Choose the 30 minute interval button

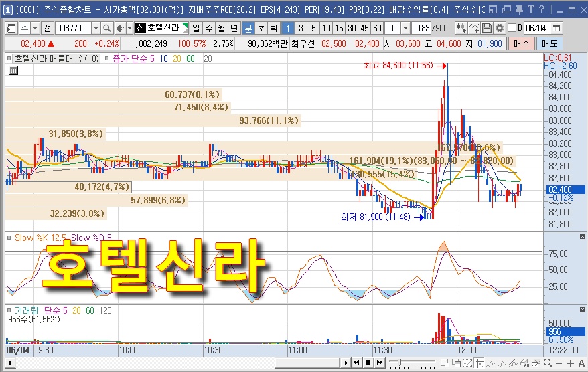(352, 28)
